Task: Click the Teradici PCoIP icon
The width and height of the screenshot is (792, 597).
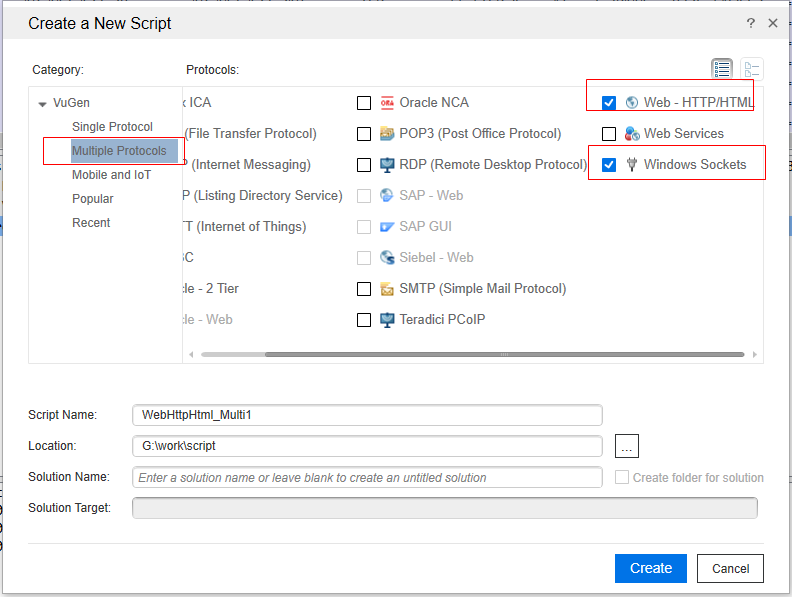Action: pos(387,320)
